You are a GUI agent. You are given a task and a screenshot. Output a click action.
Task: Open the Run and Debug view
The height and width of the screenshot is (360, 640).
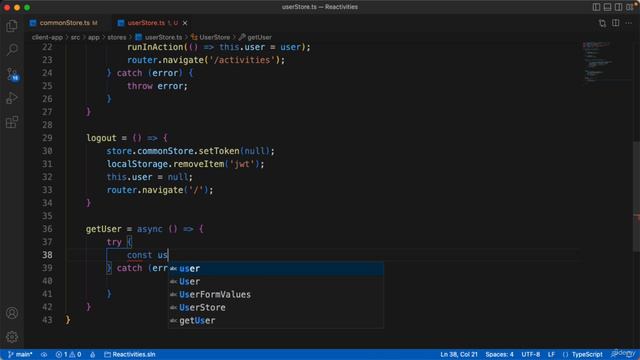[12, 98]
